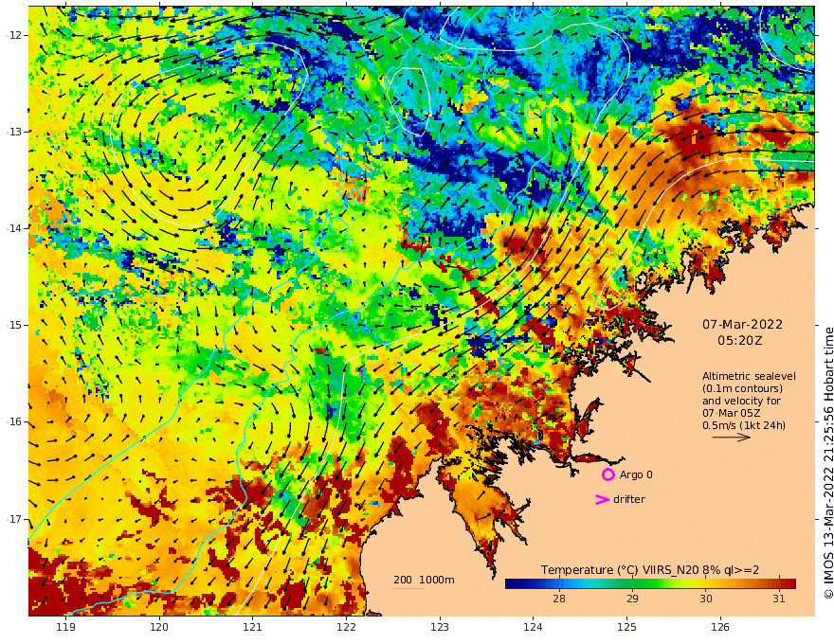Click the temperature color bar near 30

click(x=706, y=583)
